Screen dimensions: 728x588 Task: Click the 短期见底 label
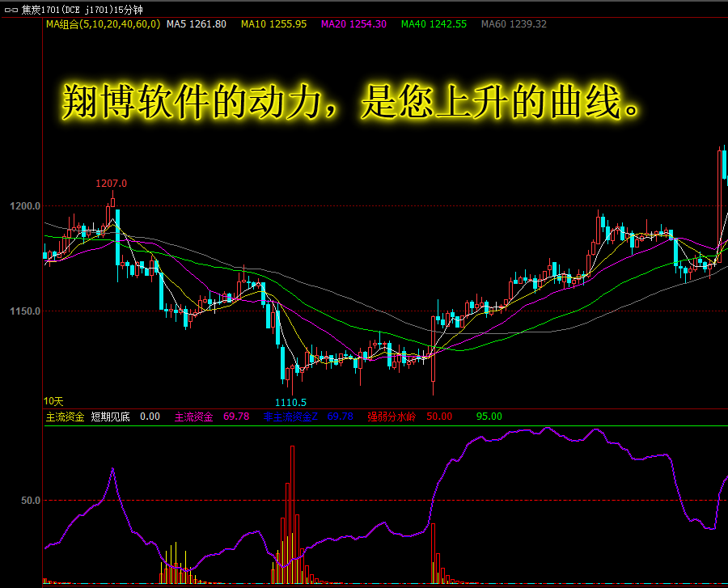click(x=111, y=417)
